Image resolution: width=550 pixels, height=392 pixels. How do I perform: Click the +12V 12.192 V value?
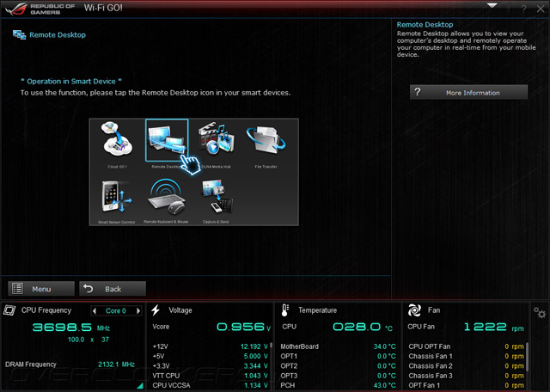[254, 346]
